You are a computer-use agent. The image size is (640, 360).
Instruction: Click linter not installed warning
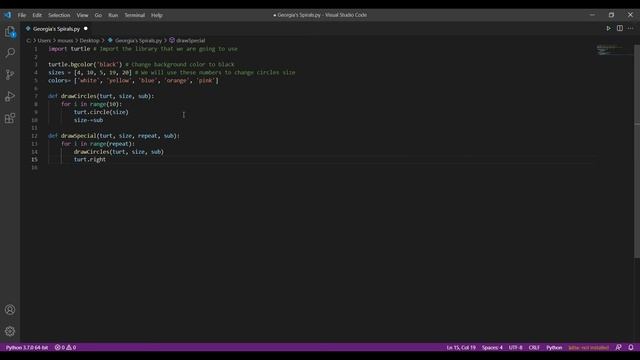pos(588,347)
